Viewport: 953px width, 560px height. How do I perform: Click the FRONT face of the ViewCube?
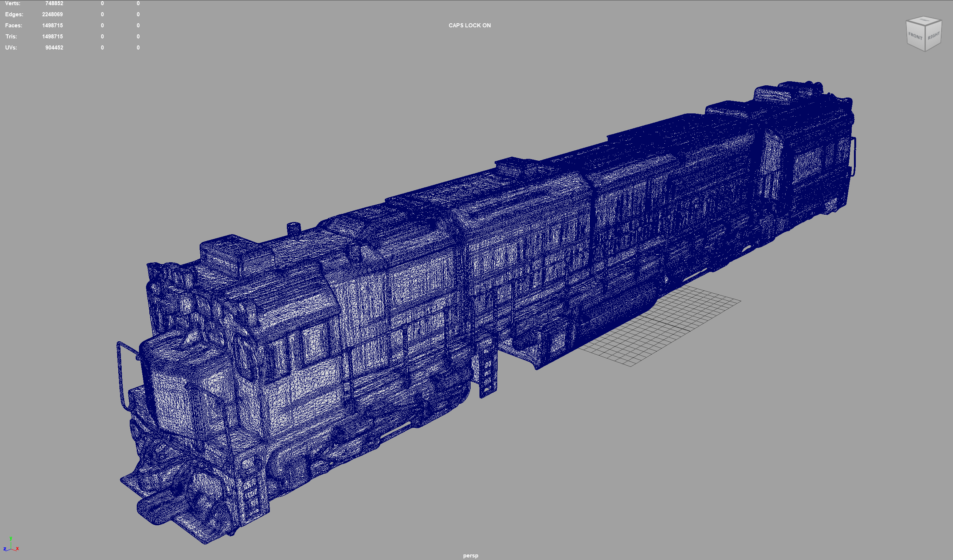(x=915, y=36)
